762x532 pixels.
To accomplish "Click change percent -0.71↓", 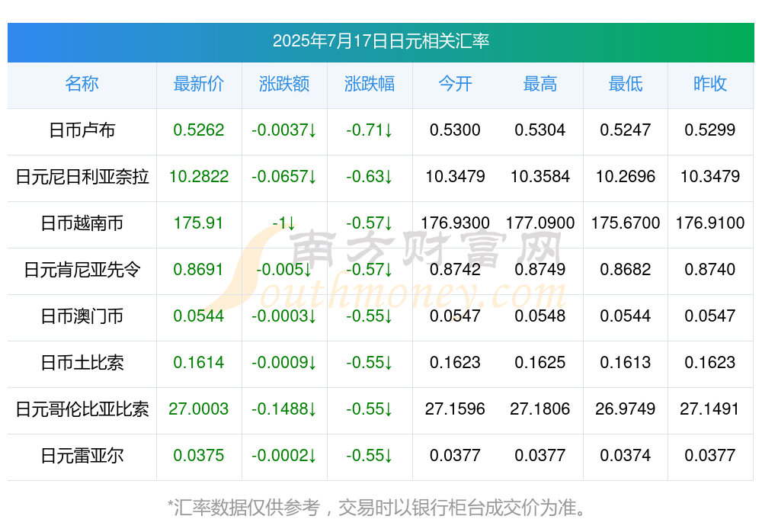I will point(370,130).
